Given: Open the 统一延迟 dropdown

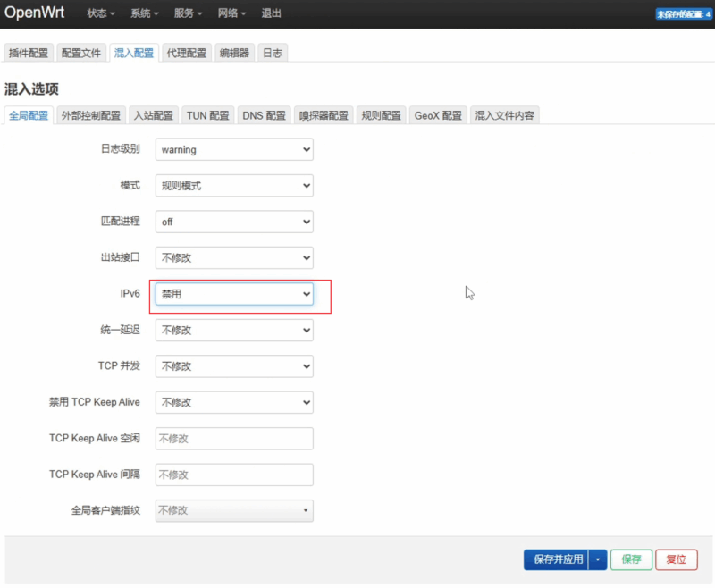Looking at the screenshot, I should [234, 331].
